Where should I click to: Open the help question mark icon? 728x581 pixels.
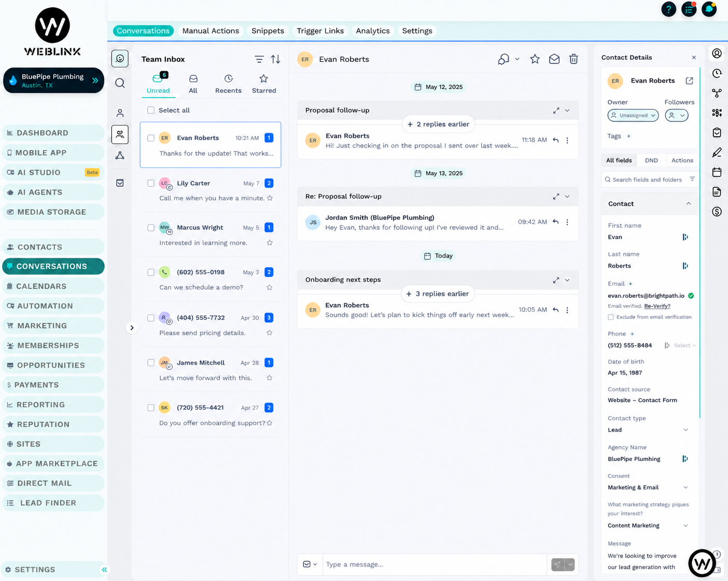point(668,9)
